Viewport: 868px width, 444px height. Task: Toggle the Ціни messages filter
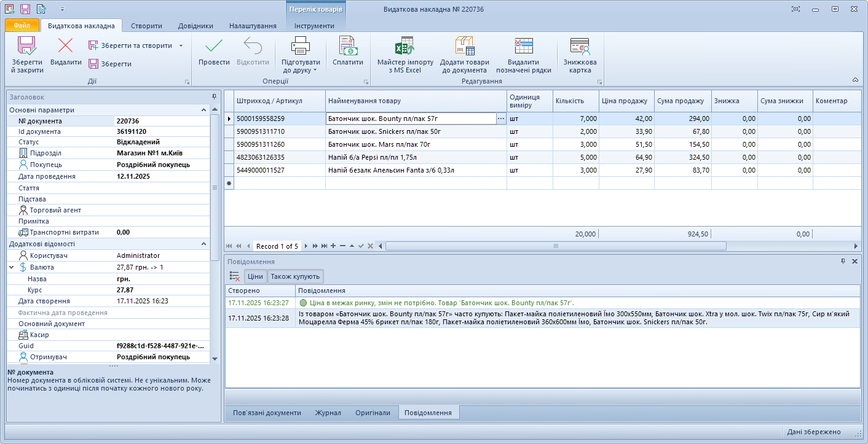(255, 276)
